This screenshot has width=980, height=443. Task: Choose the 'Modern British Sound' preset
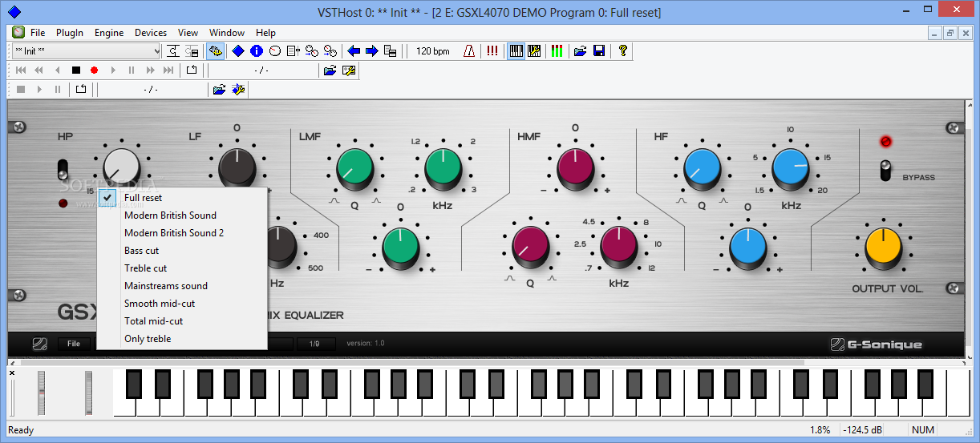coord(182,215)
